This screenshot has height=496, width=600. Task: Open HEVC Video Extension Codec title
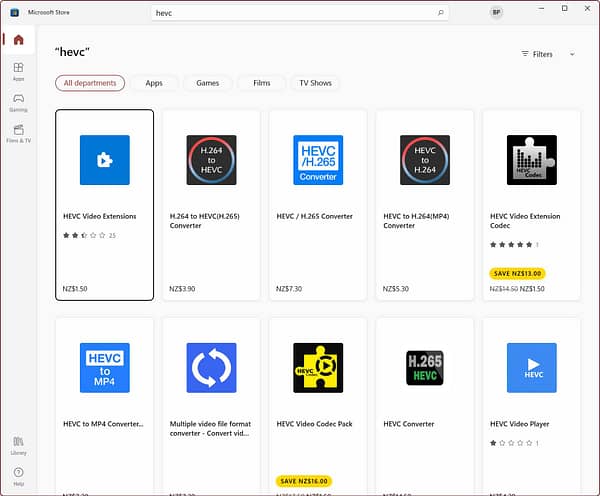click(x=525, y=221)
